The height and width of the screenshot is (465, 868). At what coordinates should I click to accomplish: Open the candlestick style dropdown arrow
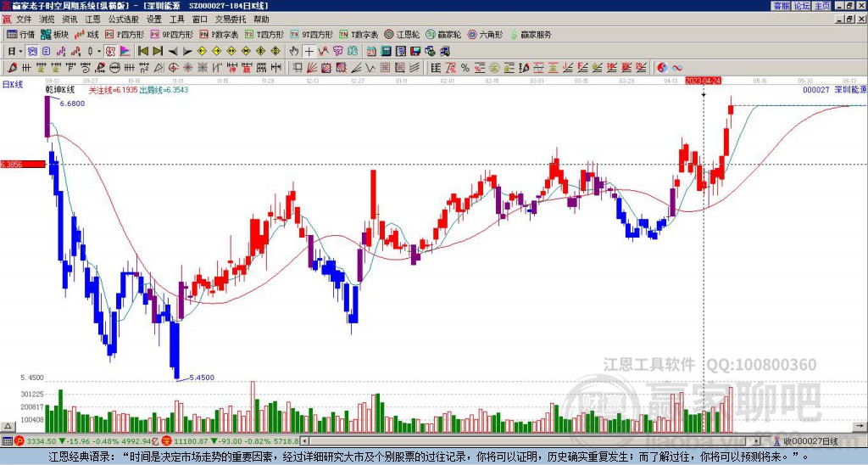tap(99, 52)
